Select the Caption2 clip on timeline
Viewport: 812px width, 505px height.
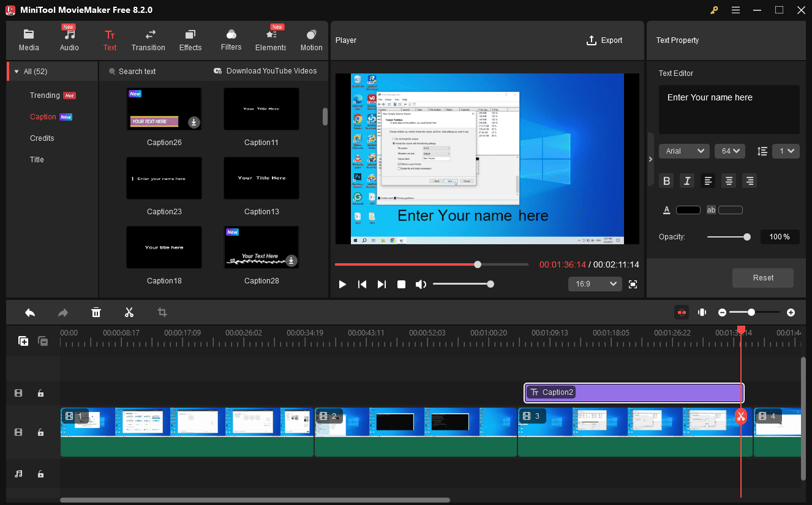tap(634, 392)
